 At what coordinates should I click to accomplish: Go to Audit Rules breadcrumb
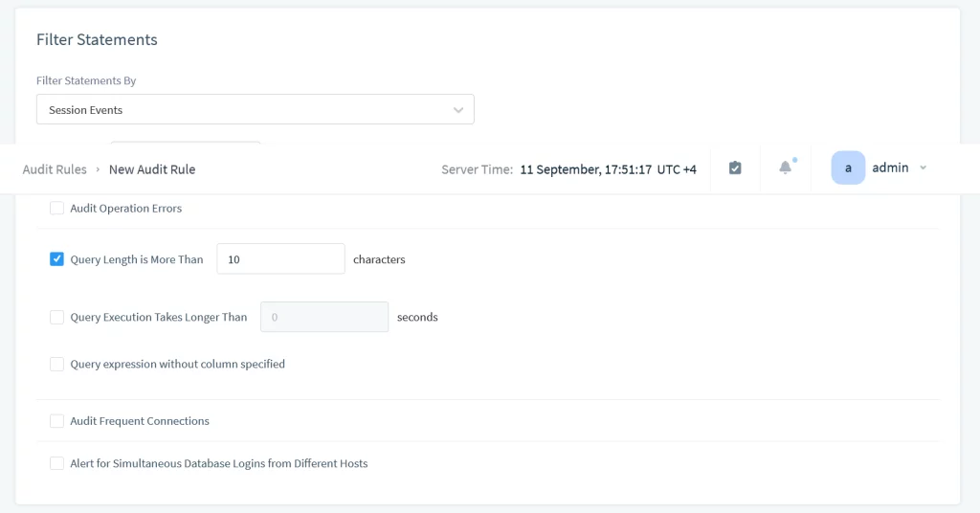click(x=55, y=169)
